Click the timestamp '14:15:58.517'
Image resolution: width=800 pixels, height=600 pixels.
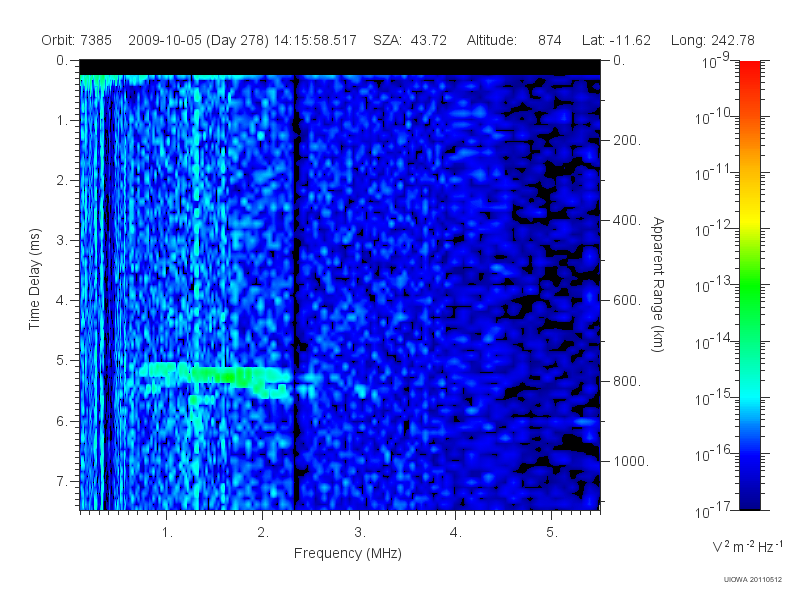[x=315, y=40]
